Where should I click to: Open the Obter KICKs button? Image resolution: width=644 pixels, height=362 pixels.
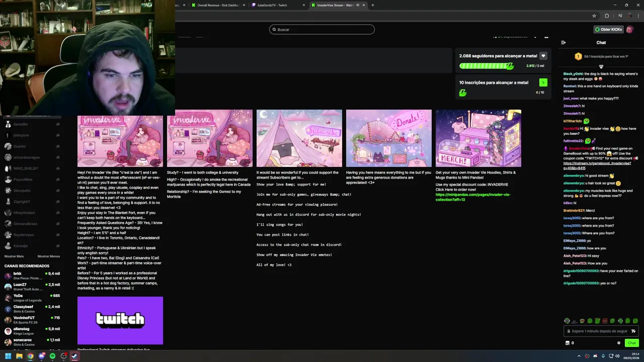(608, 30)
